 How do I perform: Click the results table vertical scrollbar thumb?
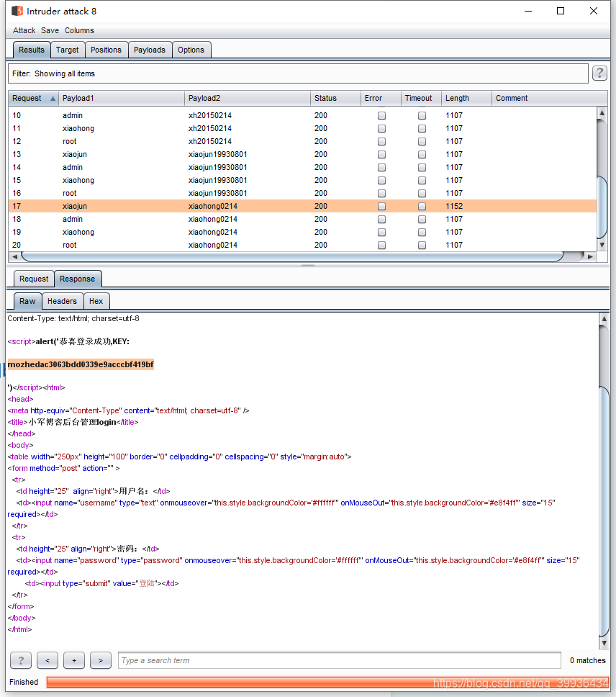[x=602, y=207]
